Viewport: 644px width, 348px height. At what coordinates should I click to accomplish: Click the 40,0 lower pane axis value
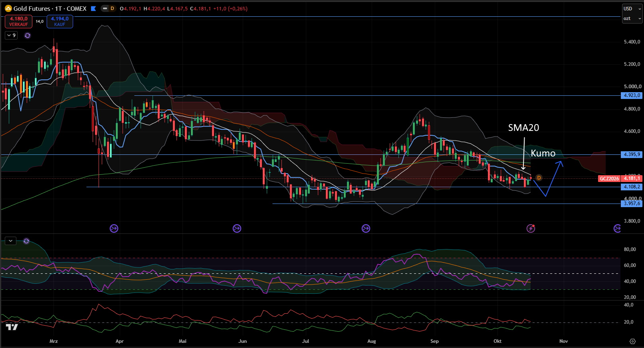click(628, 305)
